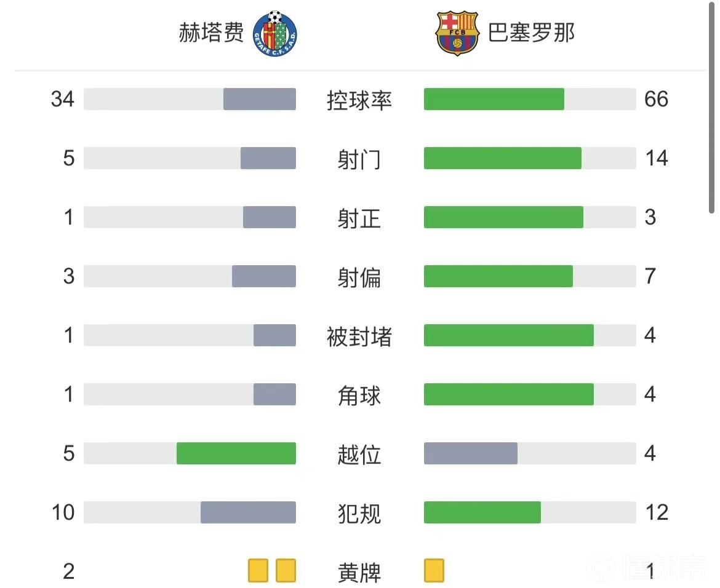
Task: Click Getafe's gray 控球率 possession bar
Action: (x=259, y=99)
